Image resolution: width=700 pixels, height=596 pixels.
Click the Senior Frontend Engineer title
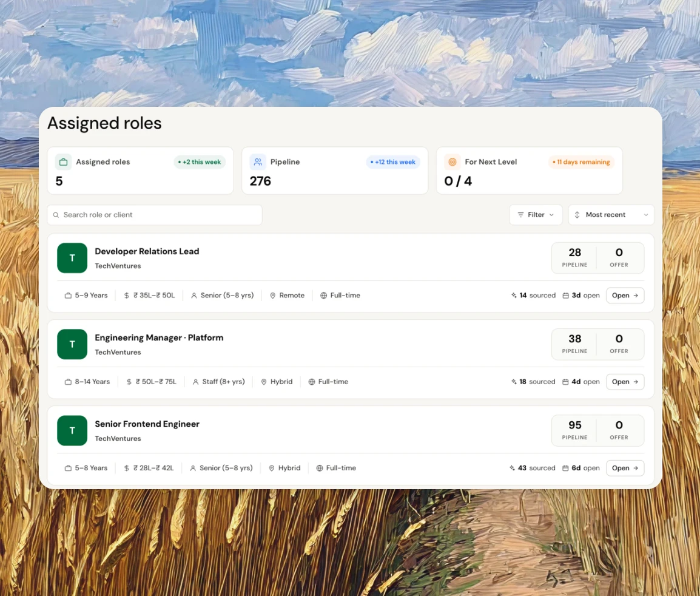147,424
